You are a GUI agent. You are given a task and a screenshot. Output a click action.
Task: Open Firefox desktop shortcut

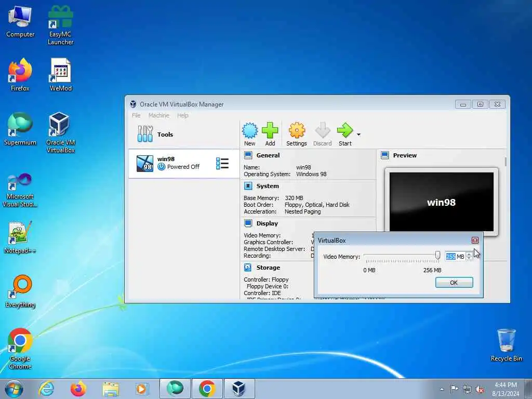coord(20,75)
